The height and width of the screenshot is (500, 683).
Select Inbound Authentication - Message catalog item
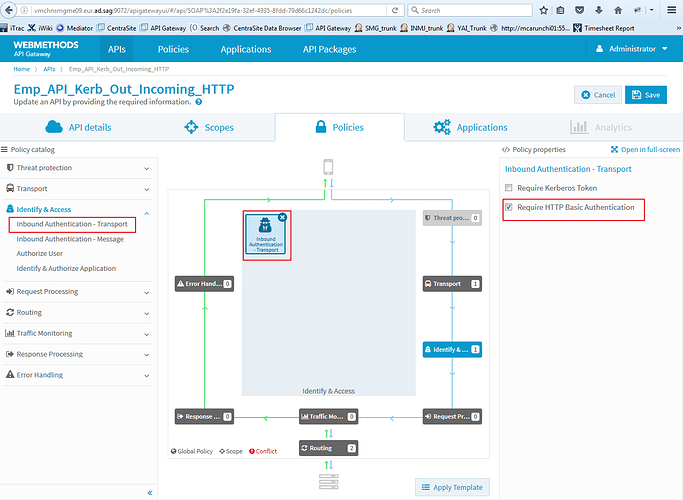click(x=70, y=239)
